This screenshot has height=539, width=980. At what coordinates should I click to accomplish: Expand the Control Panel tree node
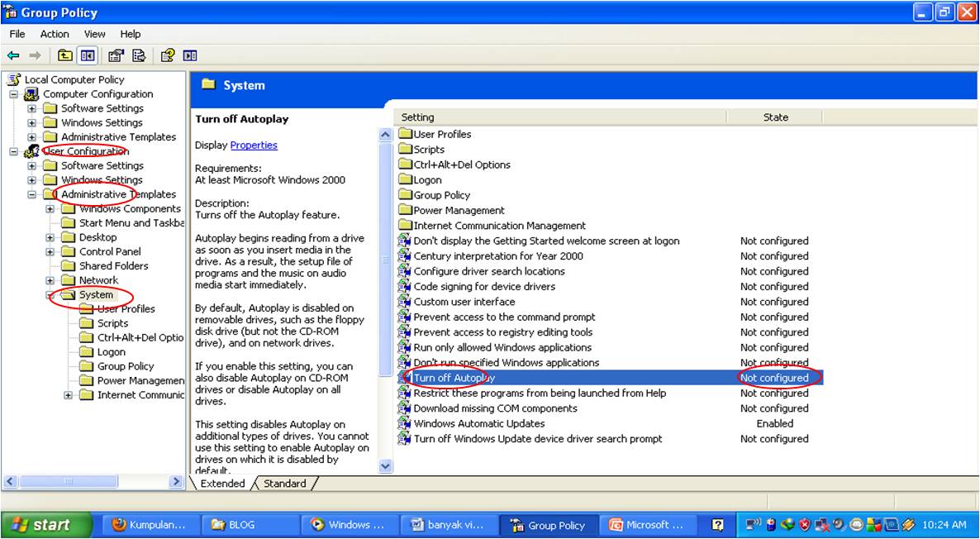pyautogui.click(x=50, y=252)
